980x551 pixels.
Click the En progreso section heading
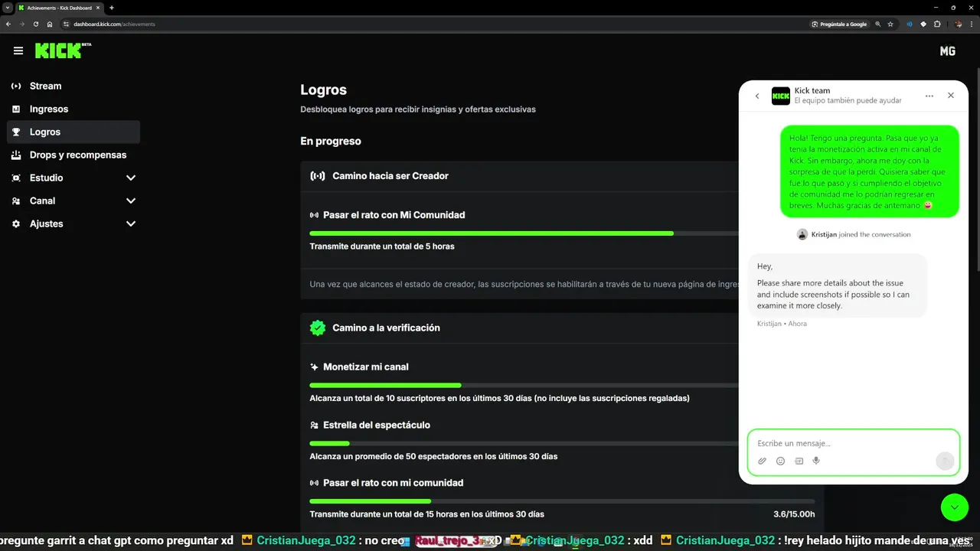pos(331,141)
